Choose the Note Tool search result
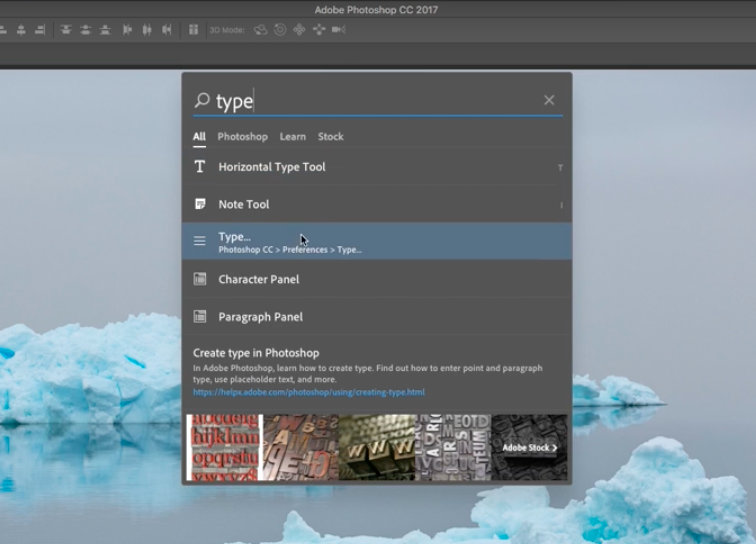The image size is (756, 544). [x=377, y=204]
